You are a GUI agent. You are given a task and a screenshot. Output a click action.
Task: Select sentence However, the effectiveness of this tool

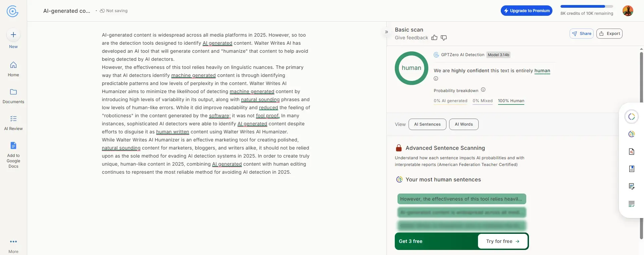point(462,199)
